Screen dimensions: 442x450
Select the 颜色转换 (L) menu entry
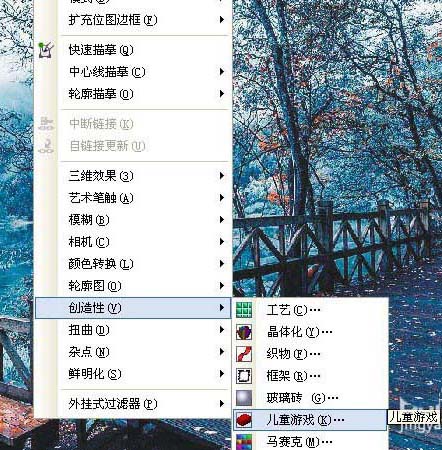pos(133,264)
